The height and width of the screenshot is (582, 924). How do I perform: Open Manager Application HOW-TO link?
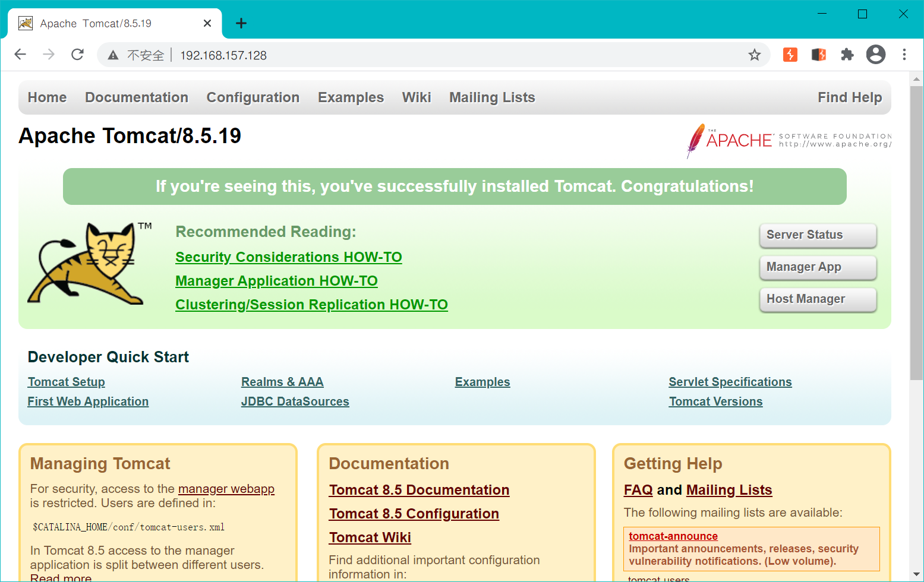[x=276, y=281]
